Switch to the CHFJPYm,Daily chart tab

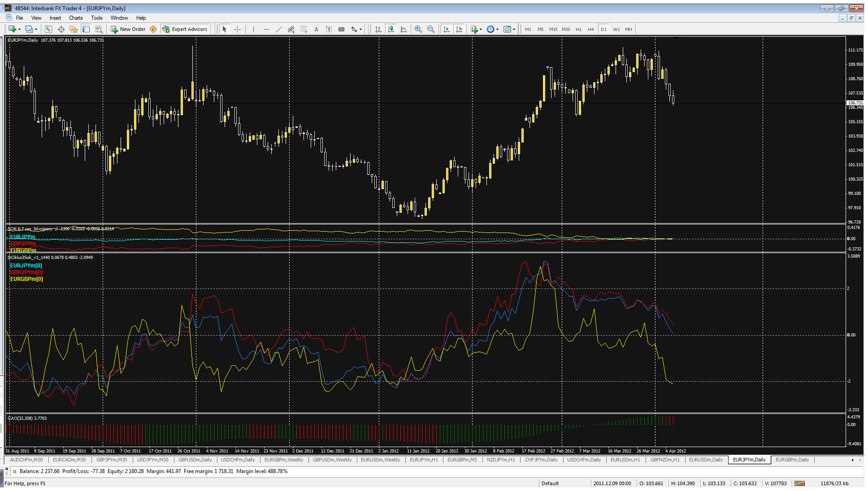(541, 460)
